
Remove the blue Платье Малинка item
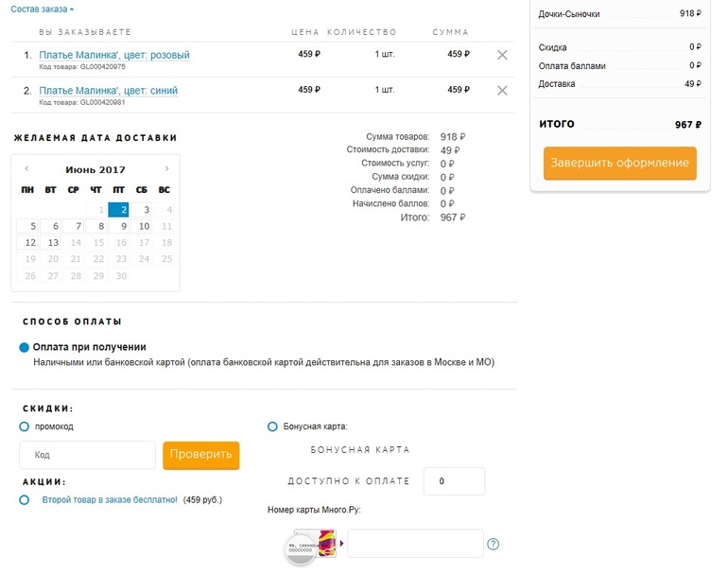coord(502,91)
